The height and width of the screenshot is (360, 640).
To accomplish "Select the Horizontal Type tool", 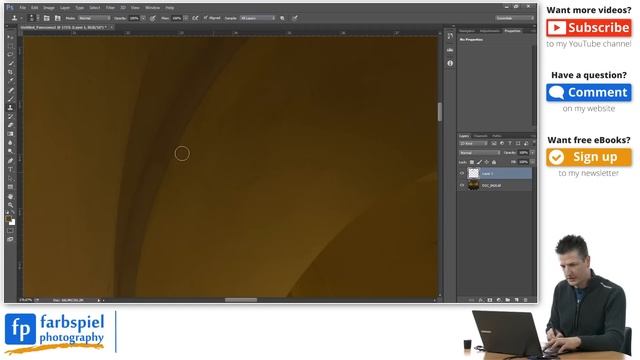I will [x=10, y=169].
